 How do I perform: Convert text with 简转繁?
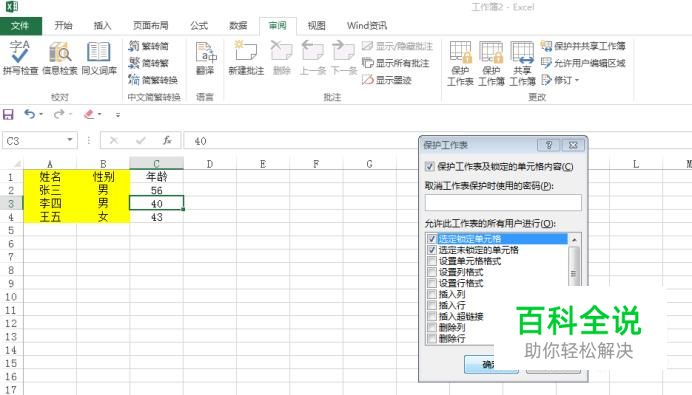(x=149, y=63)
